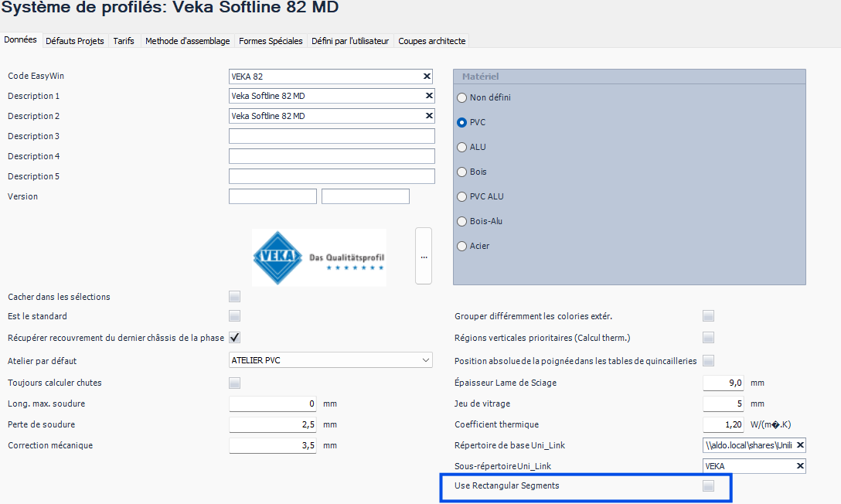Click the empty Description 4 field
The height and width of the screenshot is (504, 841).
[332, 156]
